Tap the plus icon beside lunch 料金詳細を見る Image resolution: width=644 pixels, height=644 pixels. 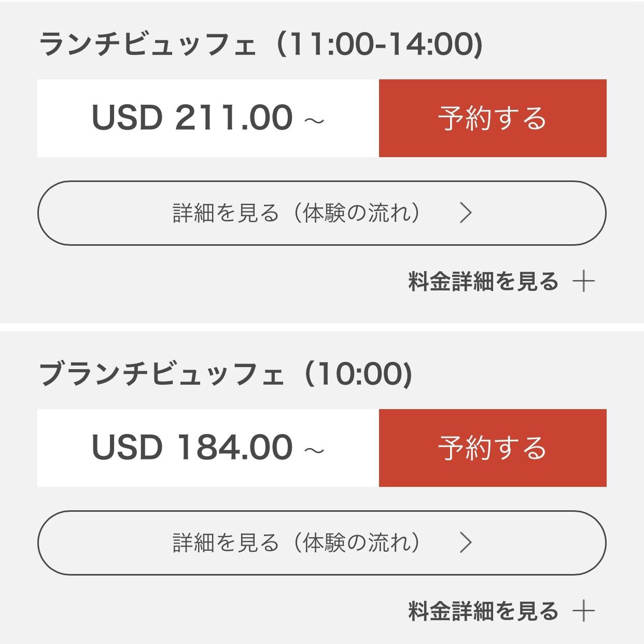tap(584, 282)
